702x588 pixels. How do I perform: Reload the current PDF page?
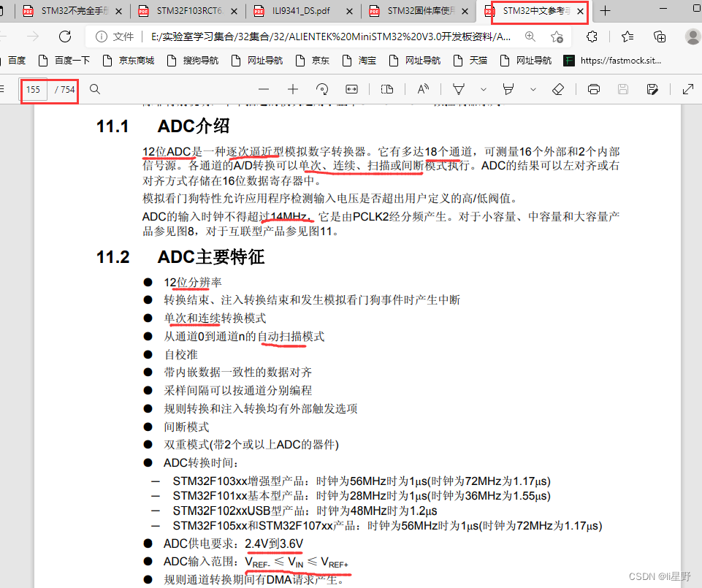[65, 37]
